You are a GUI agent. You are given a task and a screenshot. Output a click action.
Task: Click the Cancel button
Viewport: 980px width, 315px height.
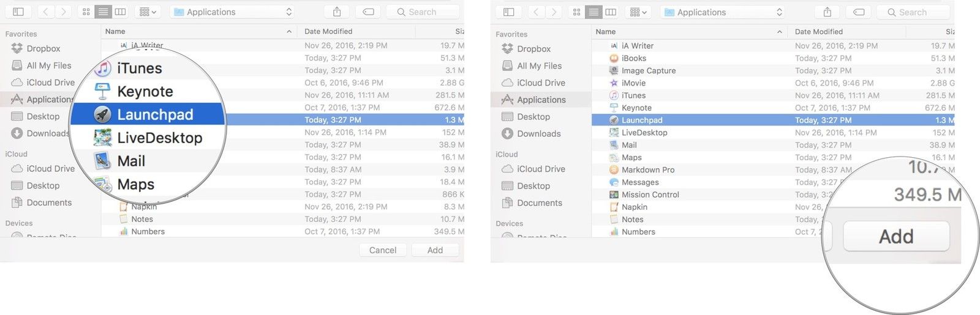(x=383, y=250)
